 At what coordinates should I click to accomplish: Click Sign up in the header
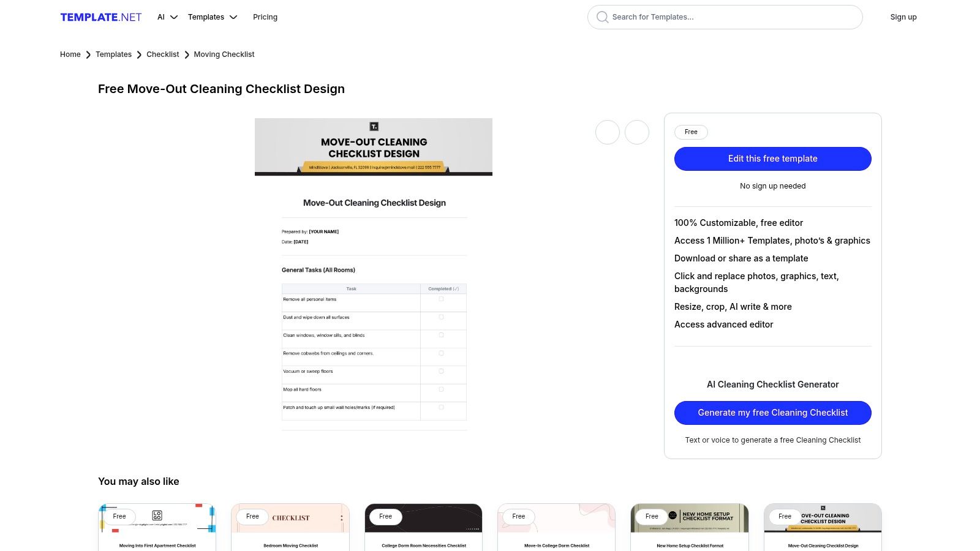[903, 17]
